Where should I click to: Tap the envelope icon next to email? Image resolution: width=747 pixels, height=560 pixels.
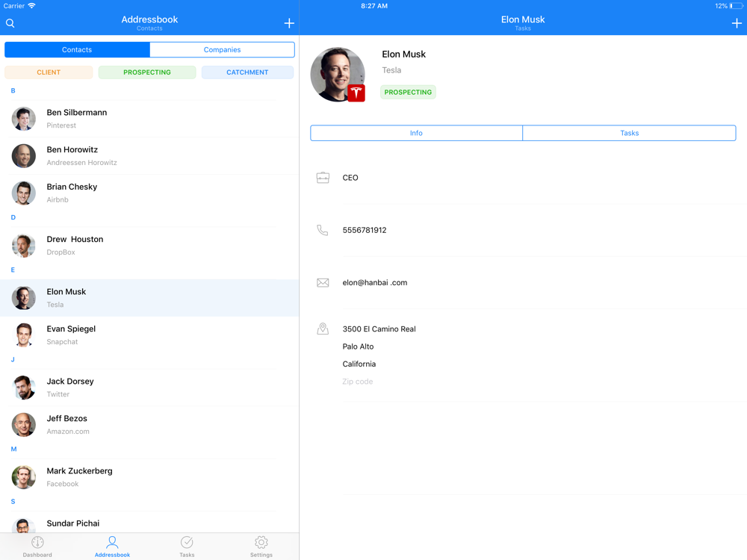[323, 283]
